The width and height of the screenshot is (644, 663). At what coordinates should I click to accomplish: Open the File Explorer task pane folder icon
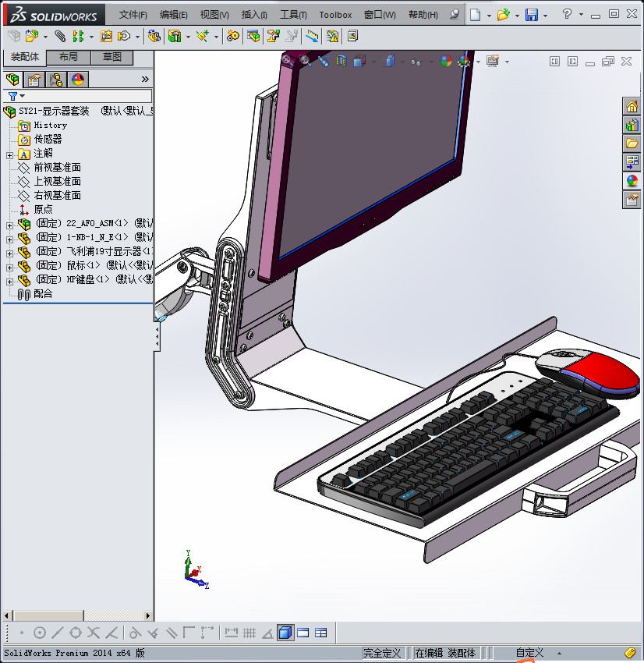(632, 144)
